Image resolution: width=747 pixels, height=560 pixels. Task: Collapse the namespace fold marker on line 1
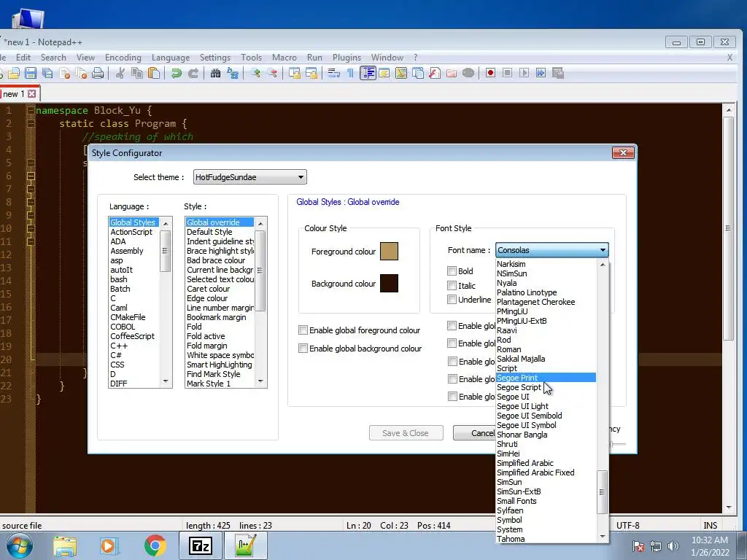click(31, 111)
